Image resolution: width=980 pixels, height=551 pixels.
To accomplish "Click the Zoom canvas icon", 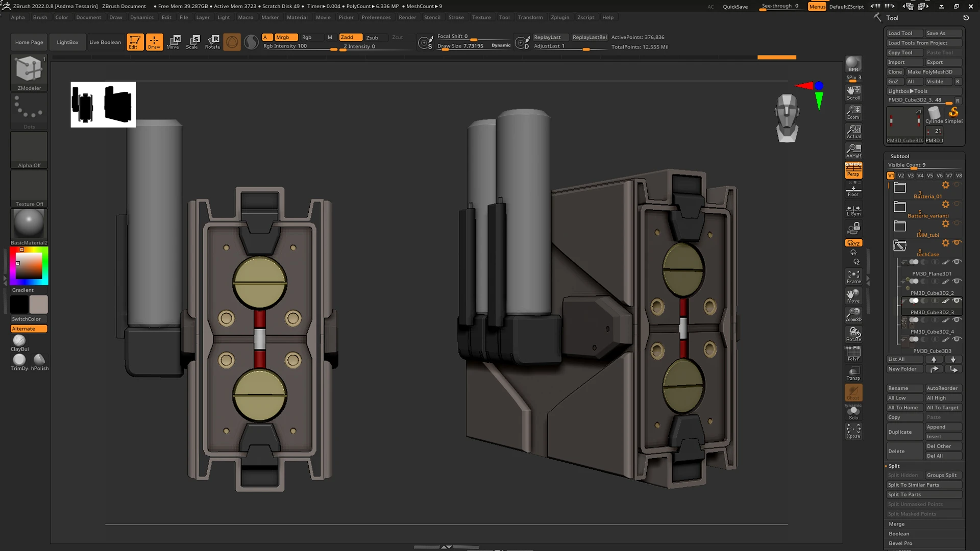I will pos(853,112).
